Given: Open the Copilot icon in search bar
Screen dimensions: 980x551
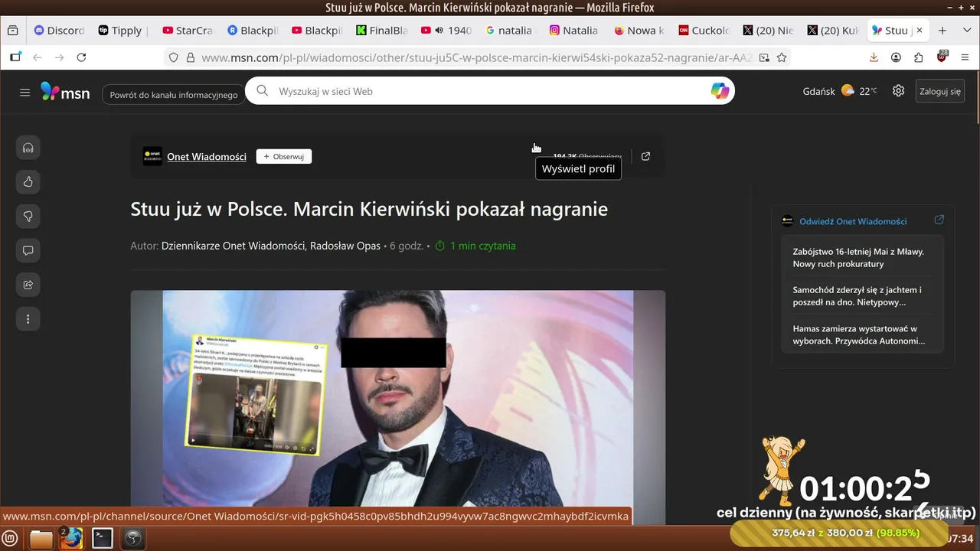Looking at the screenshot, I should click(720, 91).
